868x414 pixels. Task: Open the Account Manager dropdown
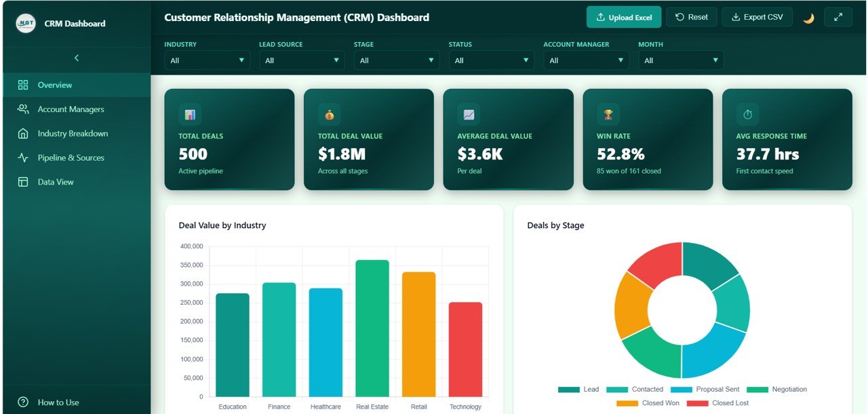(x=586, y=60)
